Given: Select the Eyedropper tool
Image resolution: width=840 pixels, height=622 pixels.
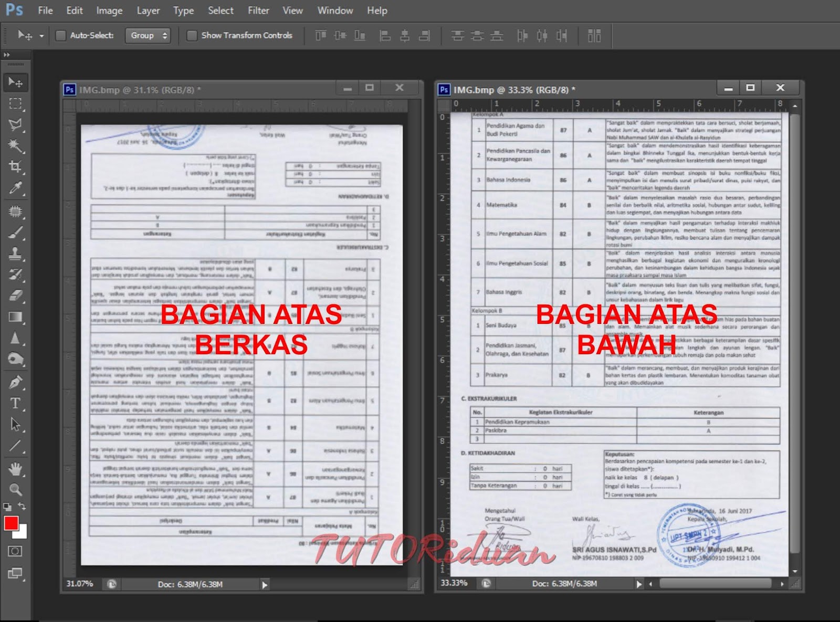Looking at the screenshot, I should [x=16, y=185].
